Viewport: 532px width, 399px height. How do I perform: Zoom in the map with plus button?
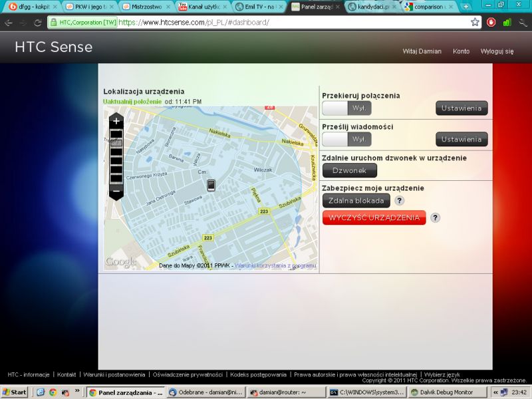[x=116, y=121]
